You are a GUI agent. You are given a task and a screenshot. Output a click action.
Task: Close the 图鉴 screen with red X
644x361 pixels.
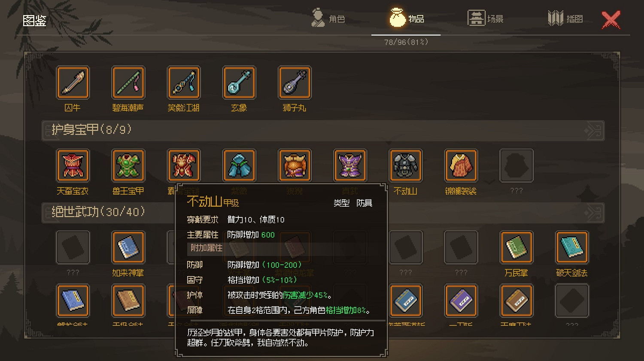click(x=611, y=20)
